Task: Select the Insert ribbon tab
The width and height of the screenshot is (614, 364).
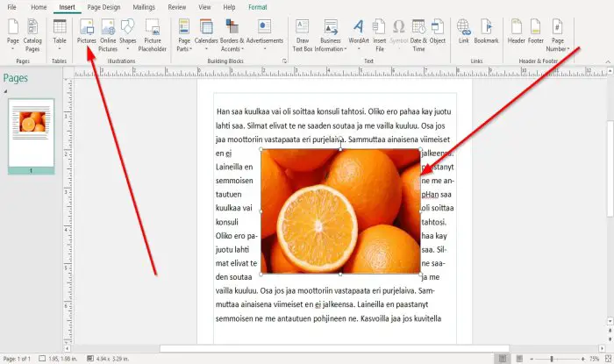Action: coord(67,7)
